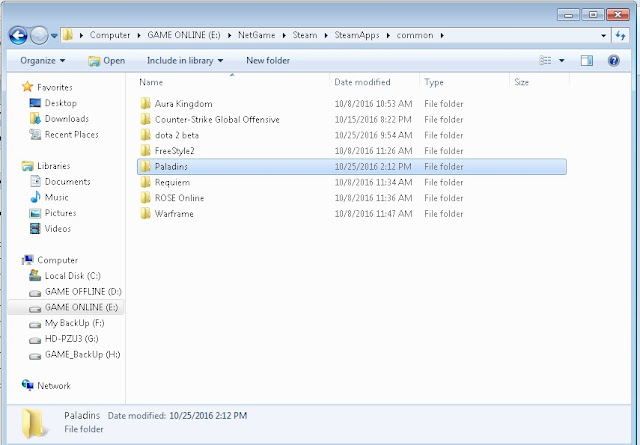640x445 pixels.
Task: Open the Include in library menu
Action: [185, 61]
